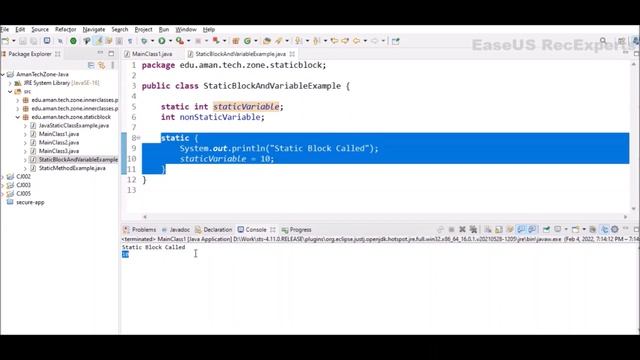Viewport: 640px width, 360px height.
Task: Open the Help menu
Action: [x=209, y=29]
